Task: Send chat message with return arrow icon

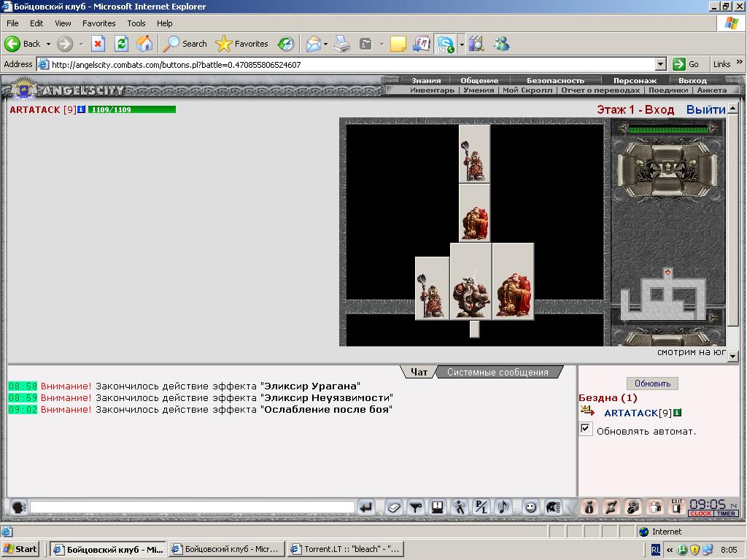Action: (366, 507)
